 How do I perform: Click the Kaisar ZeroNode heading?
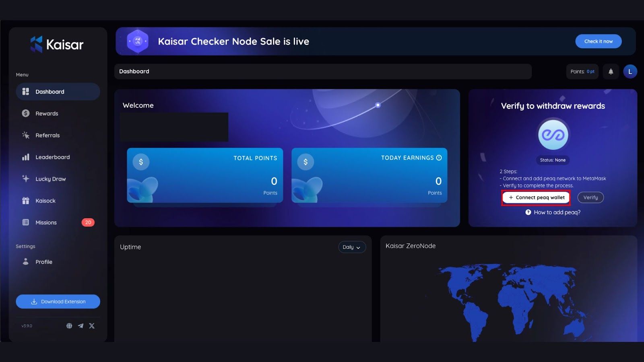411,246
